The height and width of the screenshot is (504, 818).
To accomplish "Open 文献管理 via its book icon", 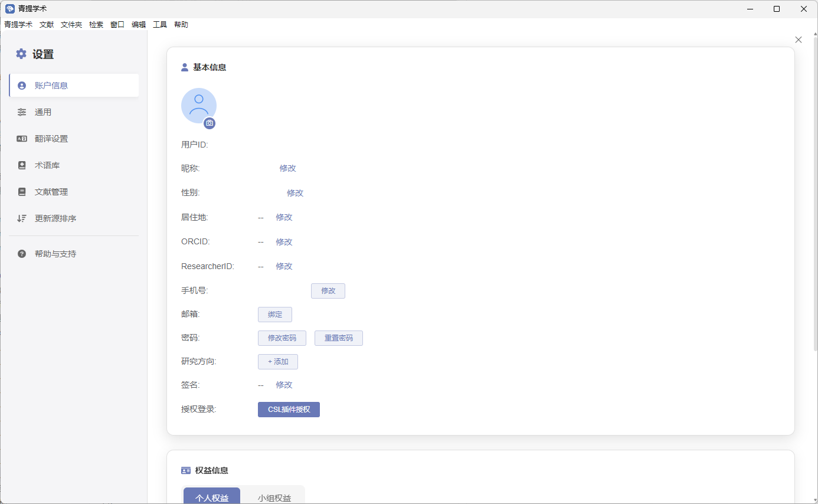I will 22,192.
